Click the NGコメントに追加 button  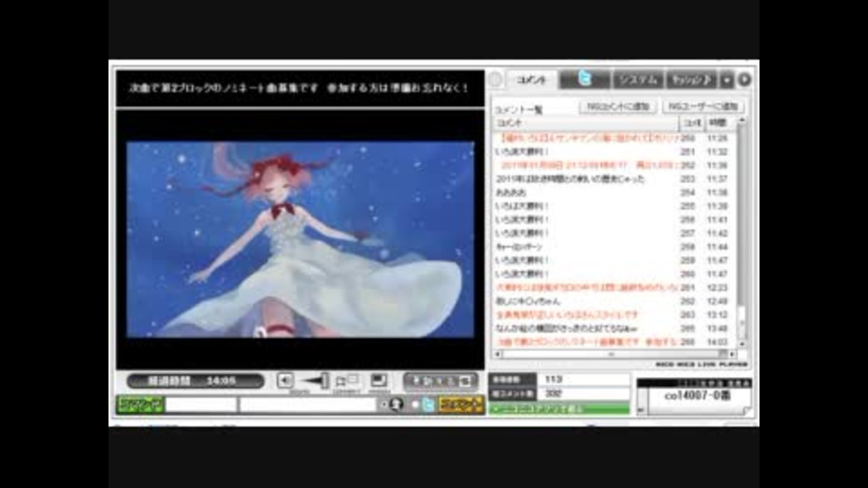[x=618, y=107]
